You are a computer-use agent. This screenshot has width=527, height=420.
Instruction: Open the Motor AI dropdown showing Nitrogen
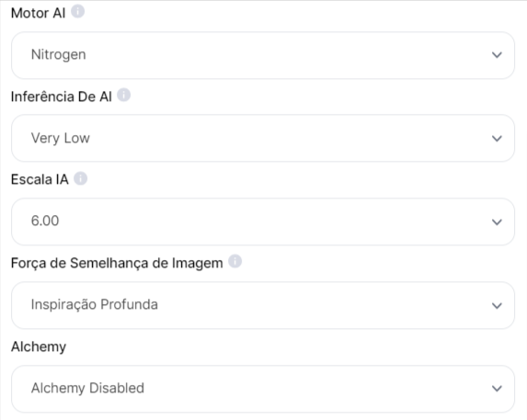[263, 55]
